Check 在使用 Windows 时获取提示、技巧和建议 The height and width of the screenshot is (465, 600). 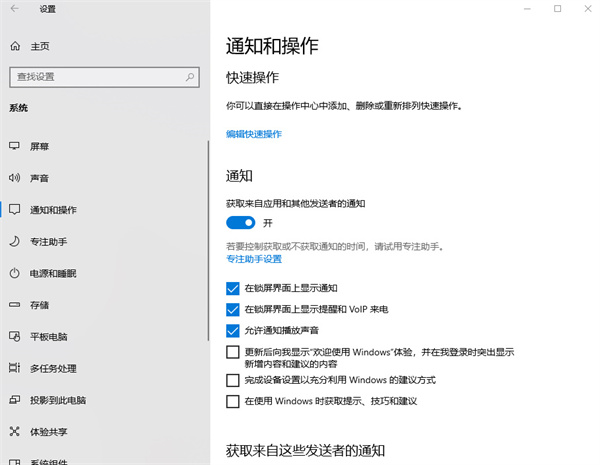[x=233, y=401]
